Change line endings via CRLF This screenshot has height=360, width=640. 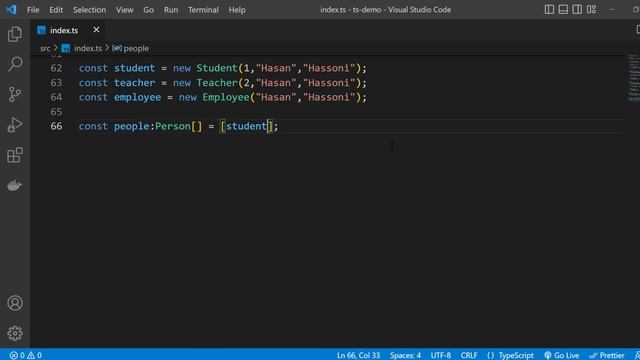(469, 355)
